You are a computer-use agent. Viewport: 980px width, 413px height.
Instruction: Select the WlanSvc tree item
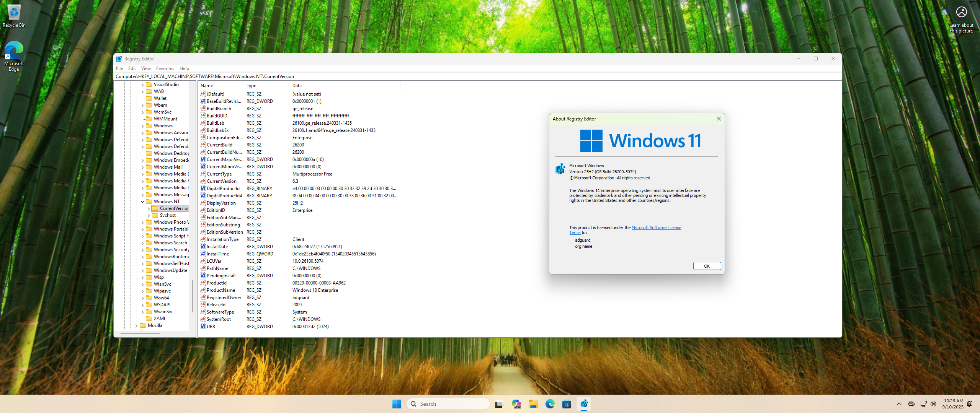point(162,284)
